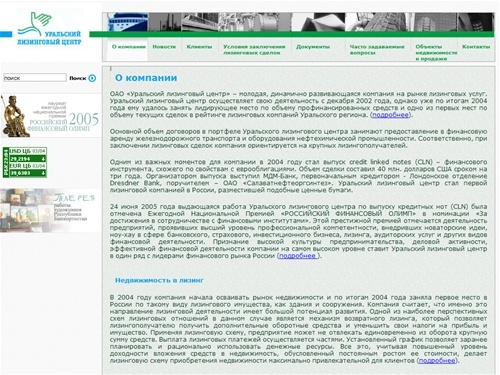
Task: Open the Документы menu item
Action: tap(313, 47)
